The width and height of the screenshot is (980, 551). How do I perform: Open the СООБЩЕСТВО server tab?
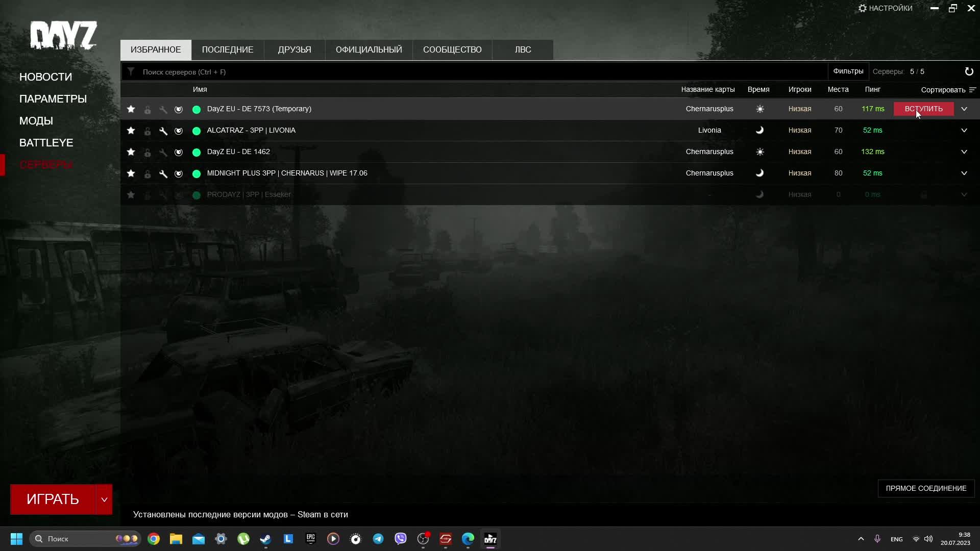(x=452, y=49)
